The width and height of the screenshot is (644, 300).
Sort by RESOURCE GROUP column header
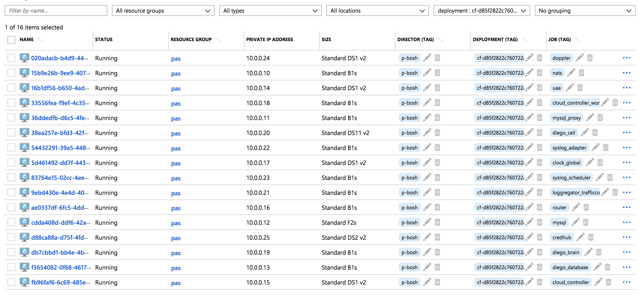coord(191,39)
